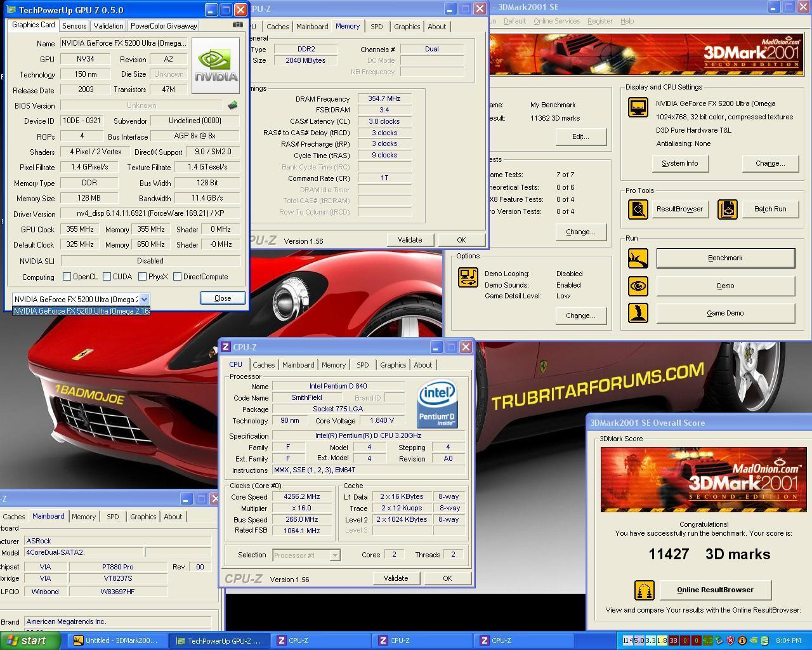This screenshot has width=812, height=650.
Task: Click the ResultBrowser button
Action: (680, 209)
